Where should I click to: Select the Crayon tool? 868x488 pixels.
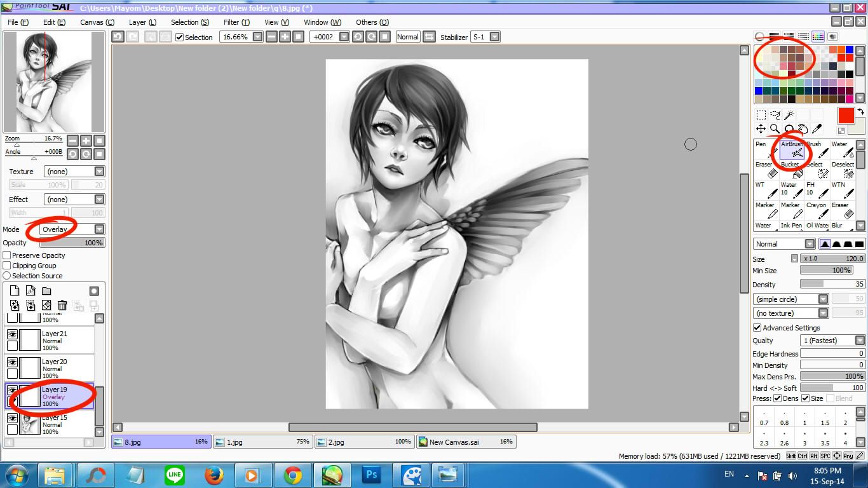click(817, 210)
